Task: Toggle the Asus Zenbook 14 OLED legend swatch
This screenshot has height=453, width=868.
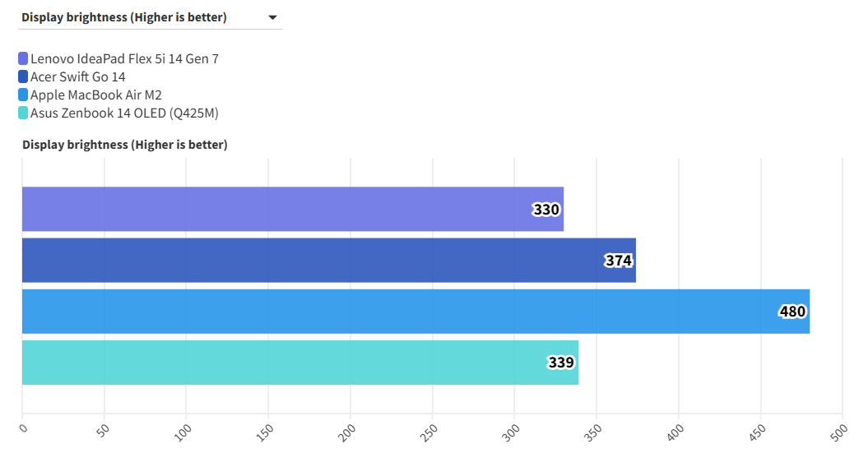Action: tap(23, 113)
